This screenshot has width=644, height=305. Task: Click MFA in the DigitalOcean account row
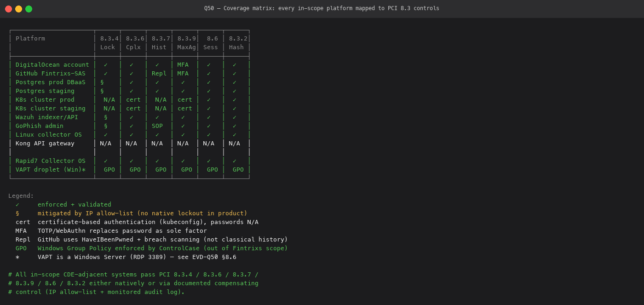[183, 65]
